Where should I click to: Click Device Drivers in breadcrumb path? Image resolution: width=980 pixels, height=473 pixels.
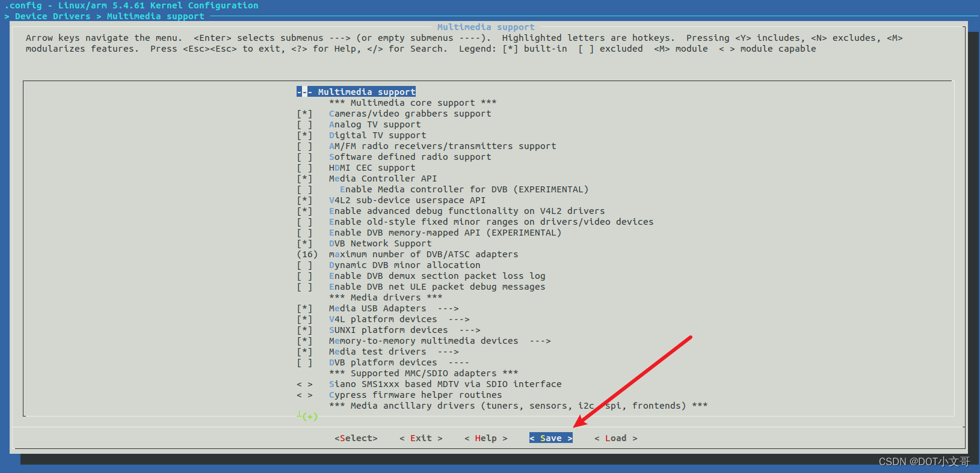point(52,16)
